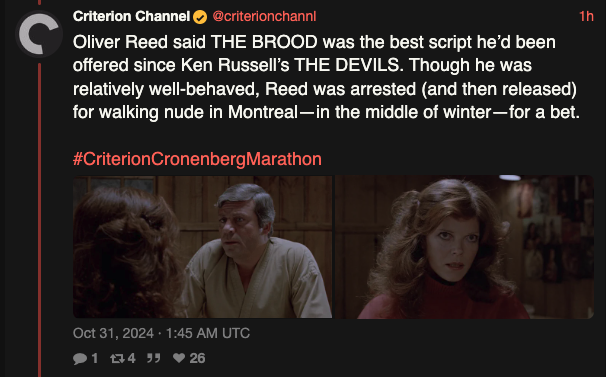
Task: Click the 1:45 AM UTC time text
Action: (208, 333)
